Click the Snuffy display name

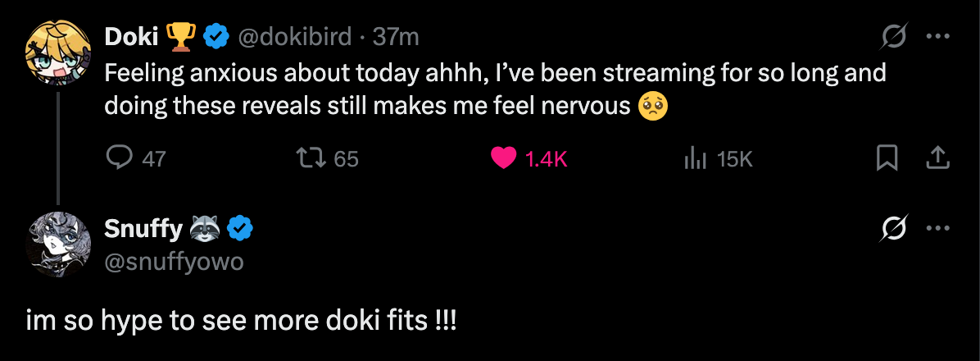click(x=143, y=229)
